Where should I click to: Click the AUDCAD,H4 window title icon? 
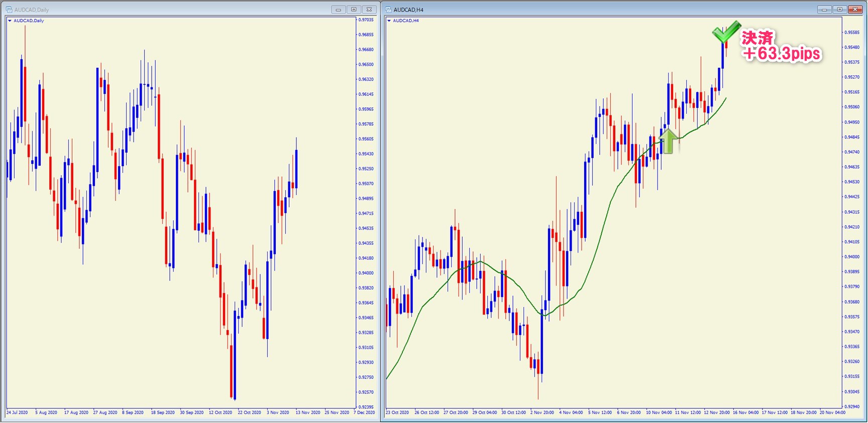click(388, 10)
